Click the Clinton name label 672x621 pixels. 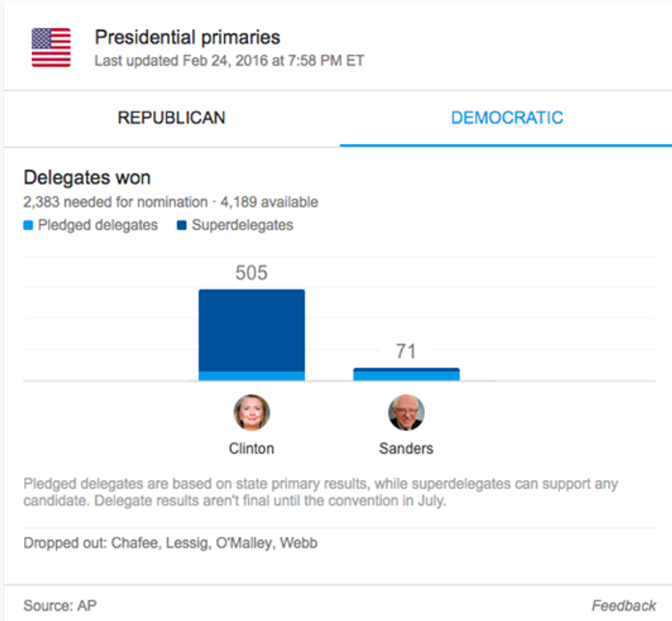click(252, 449)
